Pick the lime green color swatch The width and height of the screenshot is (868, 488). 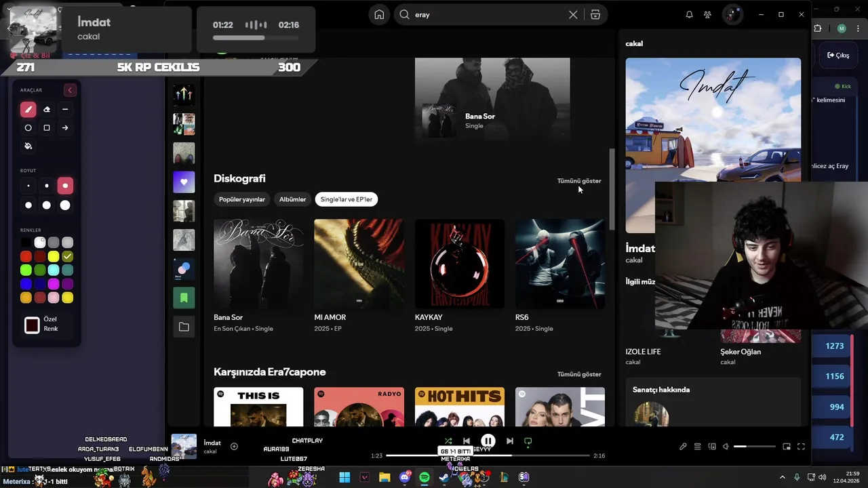26,270
